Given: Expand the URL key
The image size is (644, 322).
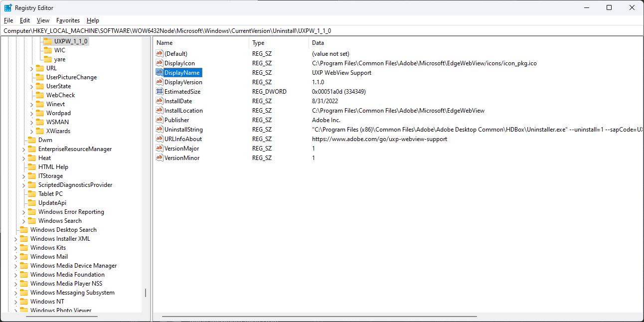Looking at the screenshot, I should tap(31, 68).
